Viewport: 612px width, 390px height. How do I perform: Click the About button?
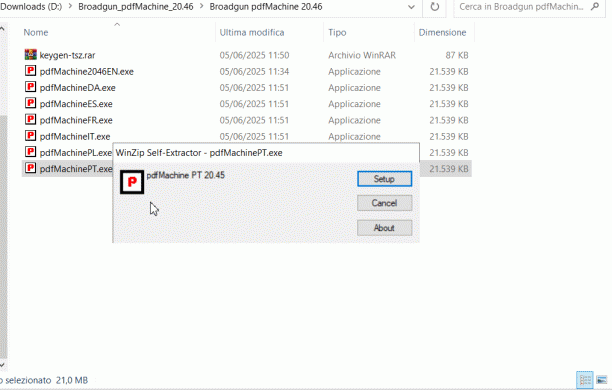tap(384, 228)
